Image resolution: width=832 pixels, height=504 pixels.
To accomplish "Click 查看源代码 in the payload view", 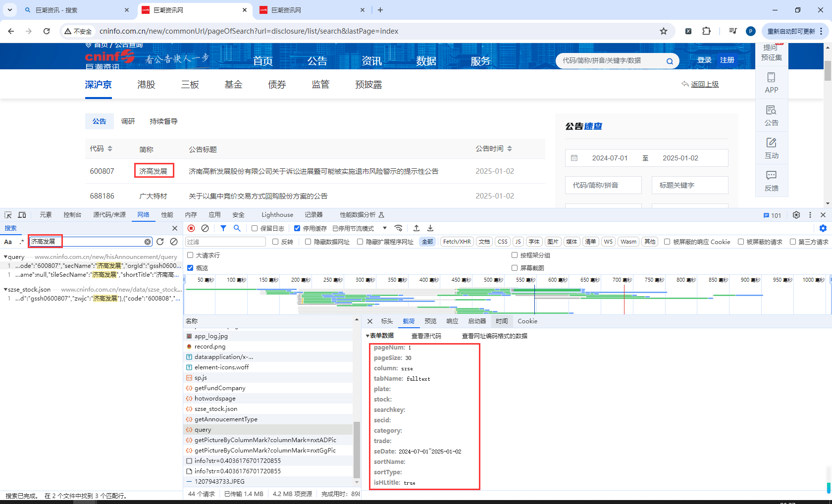I will 426,336.
